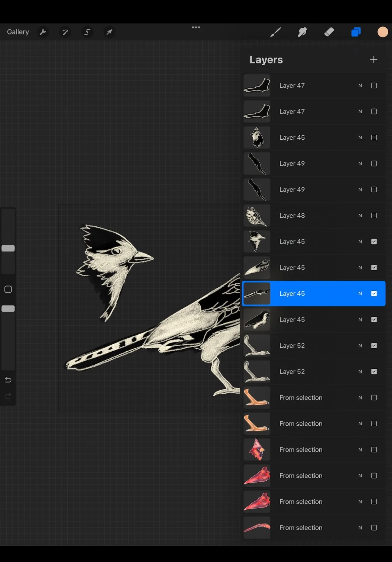Adjust the brush size slider handle
Viewport: 392px width, 562px height.
[8, 248]
